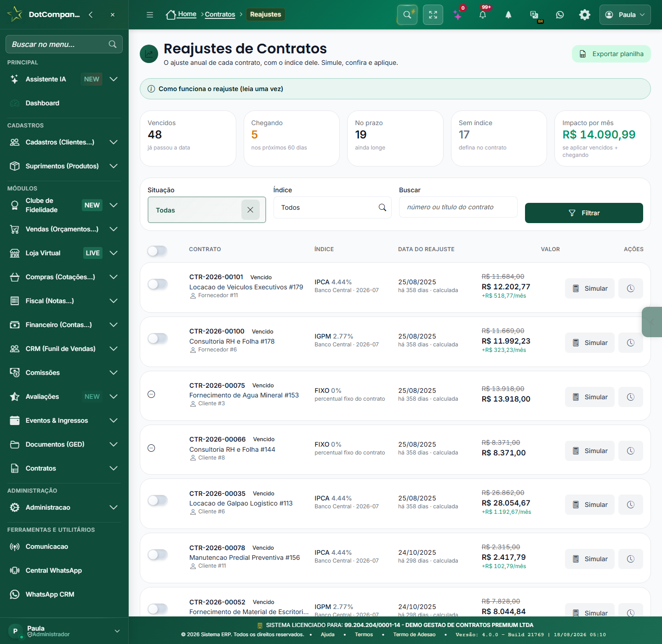This screenshot has height=644, width=662.
Task: Simulate reajuste for CTR-2026-00101
Action: [x=589, y=288]
